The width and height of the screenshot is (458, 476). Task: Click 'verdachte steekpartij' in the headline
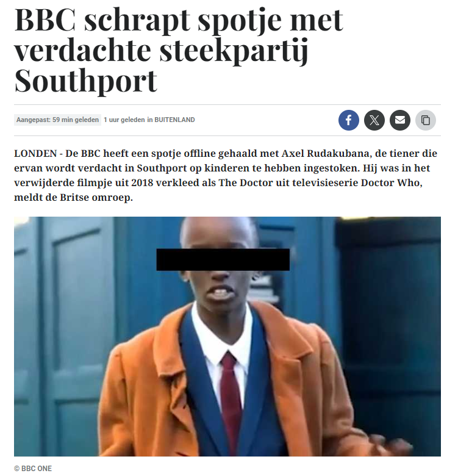point(161,51)
